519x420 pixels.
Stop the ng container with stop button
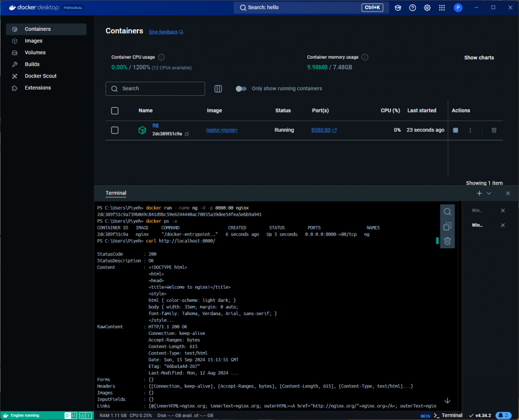coord(456,130)
